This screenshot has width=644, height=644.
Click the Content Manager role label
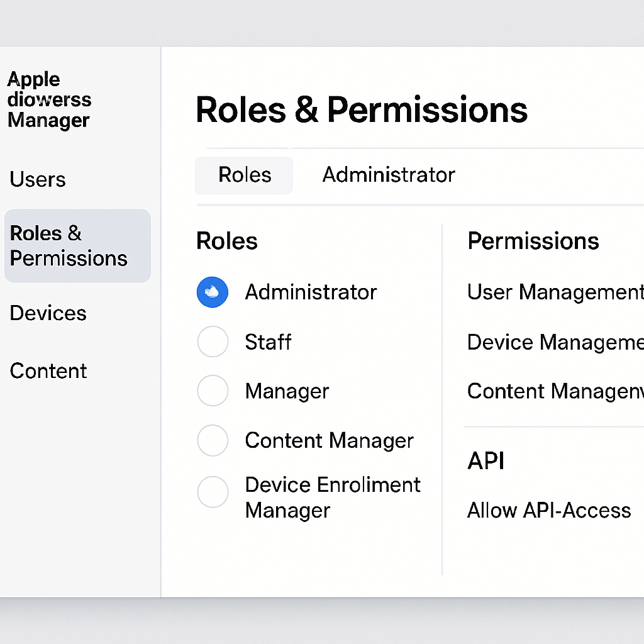tap(330, 441)
